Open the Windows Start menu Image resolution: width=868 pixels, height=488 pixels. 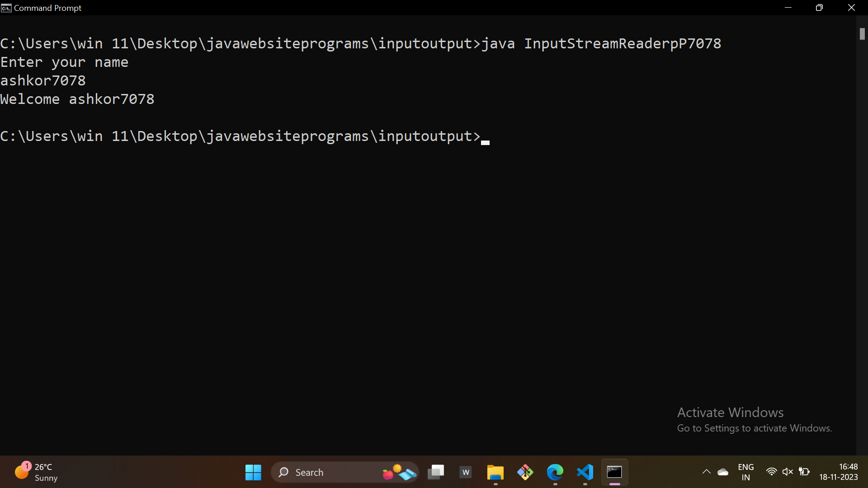click(253, 472)
